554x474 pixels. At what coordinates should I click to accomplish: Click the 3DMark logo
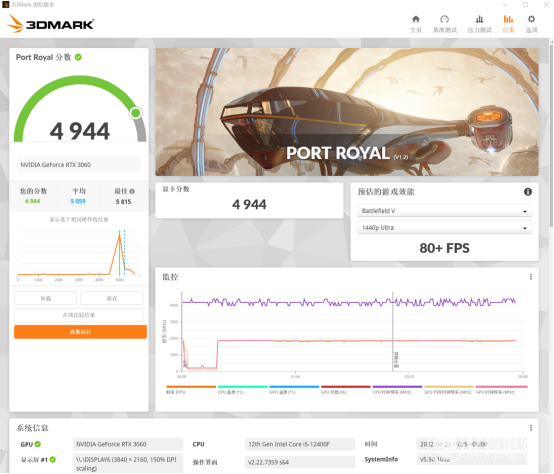[x=50, y=24]
